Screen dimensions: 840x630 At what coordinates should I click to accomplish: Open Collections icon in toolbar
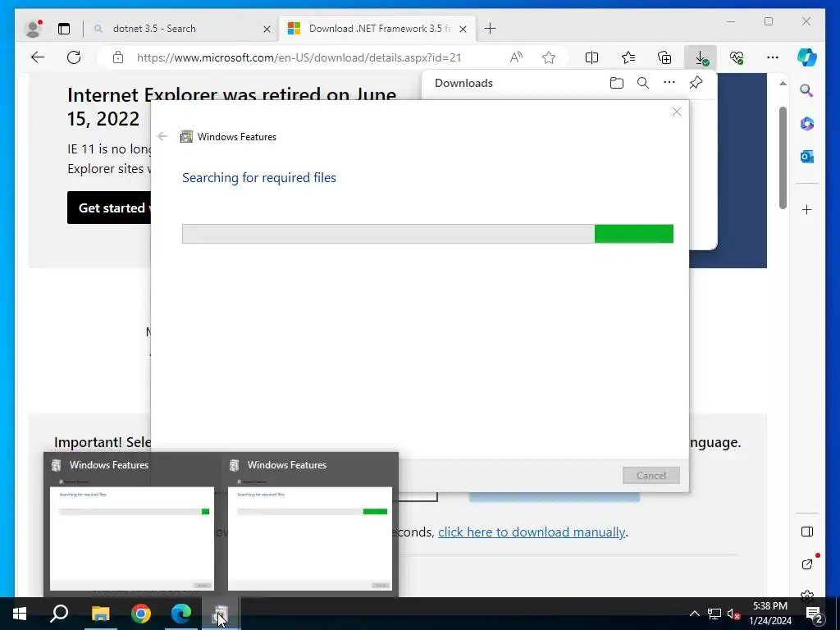664,57
